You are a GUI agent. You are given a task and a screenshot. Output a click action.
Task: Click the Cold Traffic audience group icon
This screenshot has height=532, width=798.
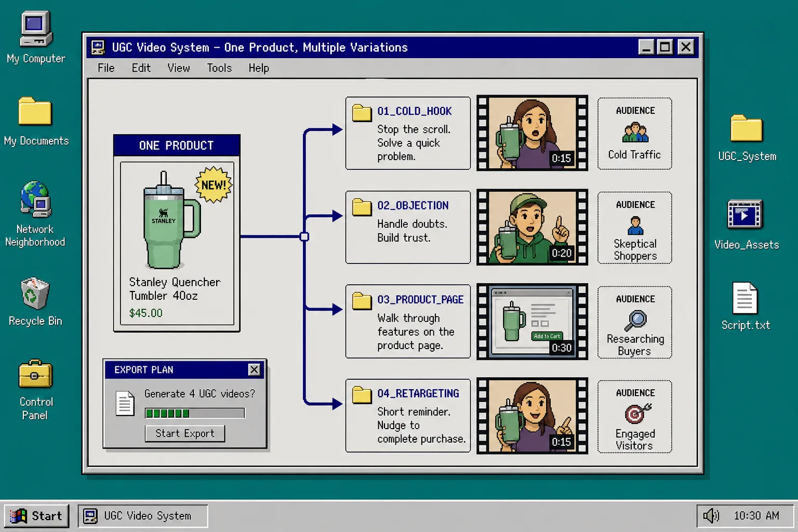pyautogui.click(x=635, y=132)
